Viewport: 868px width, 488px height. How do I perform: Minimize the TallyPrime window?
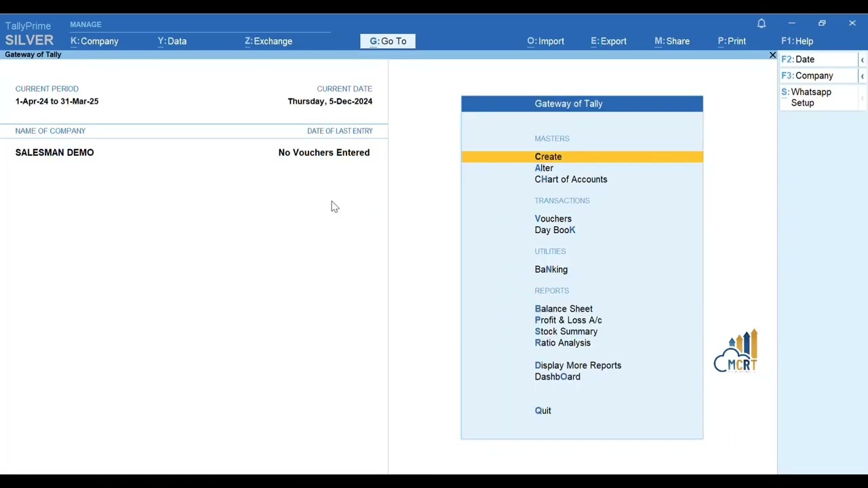click(x=791, y=24)
